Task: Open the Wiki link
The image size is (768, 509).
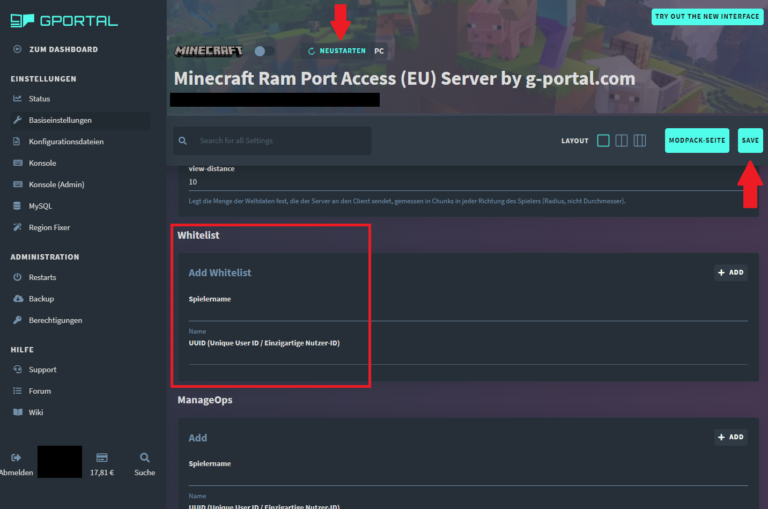Action: (x=36, y=412)
